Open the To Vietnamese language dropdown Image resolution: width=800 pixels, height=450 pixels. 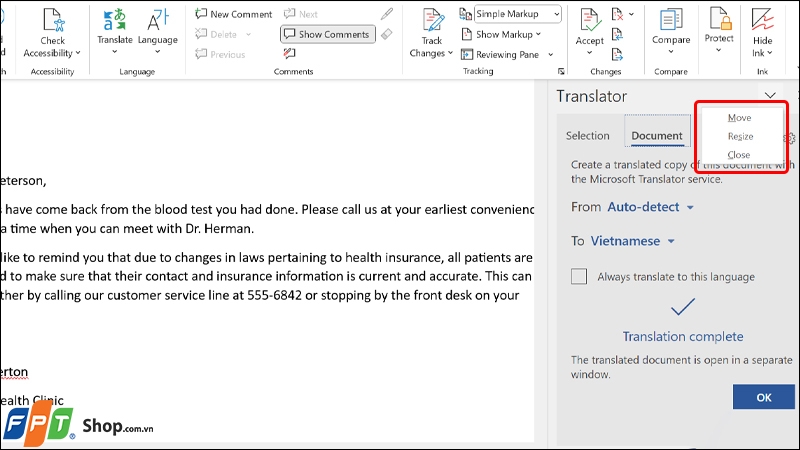point(633,241)
